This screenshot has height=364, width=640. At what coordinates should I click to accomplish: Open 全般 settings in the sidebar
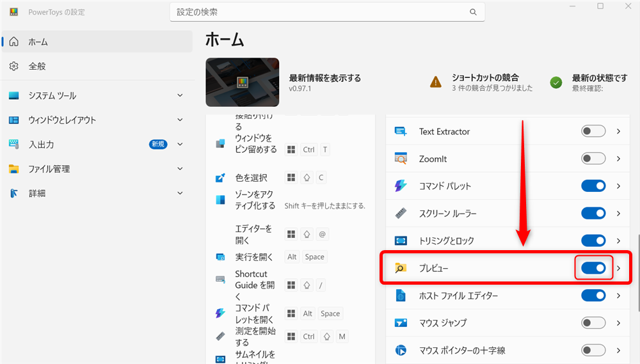click(x=97, y=66)
